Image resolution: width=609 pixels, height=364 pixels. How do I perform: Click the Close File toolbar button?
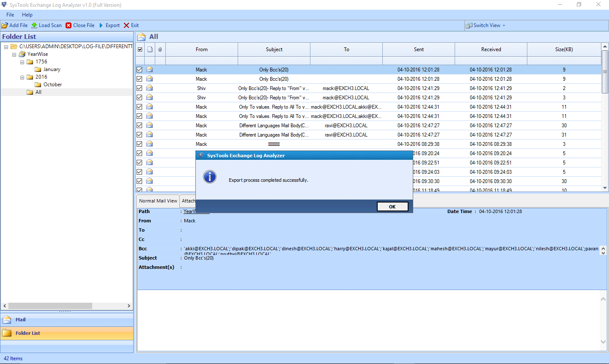click(80, 25)
